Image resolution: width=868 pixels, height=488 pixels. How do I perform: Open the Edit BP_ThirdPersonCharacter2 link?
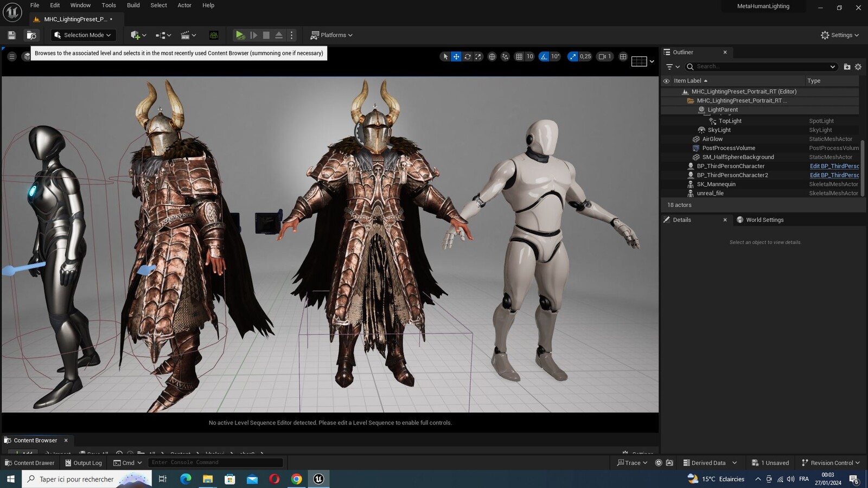(x=834, y=175)
